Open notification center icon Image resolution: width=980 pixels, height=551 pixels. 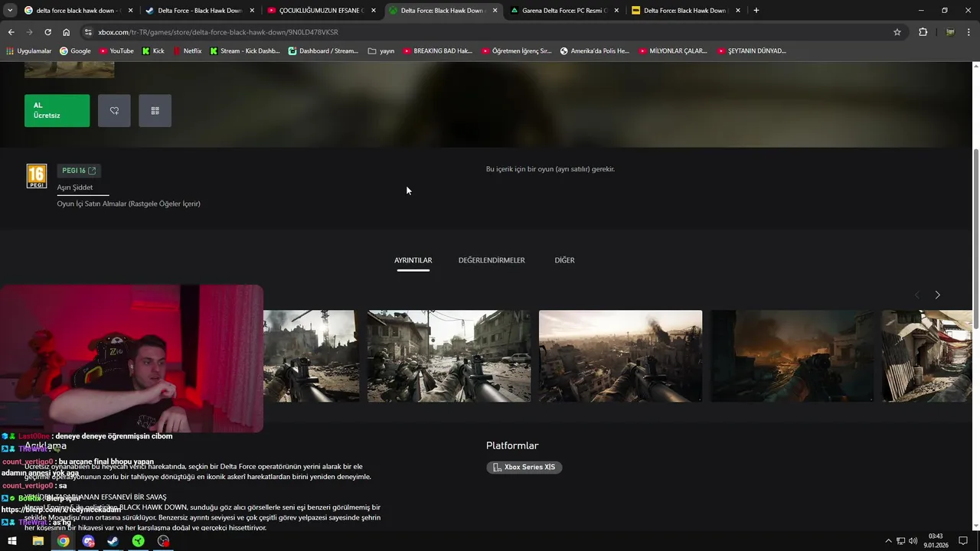pos(963,541)
